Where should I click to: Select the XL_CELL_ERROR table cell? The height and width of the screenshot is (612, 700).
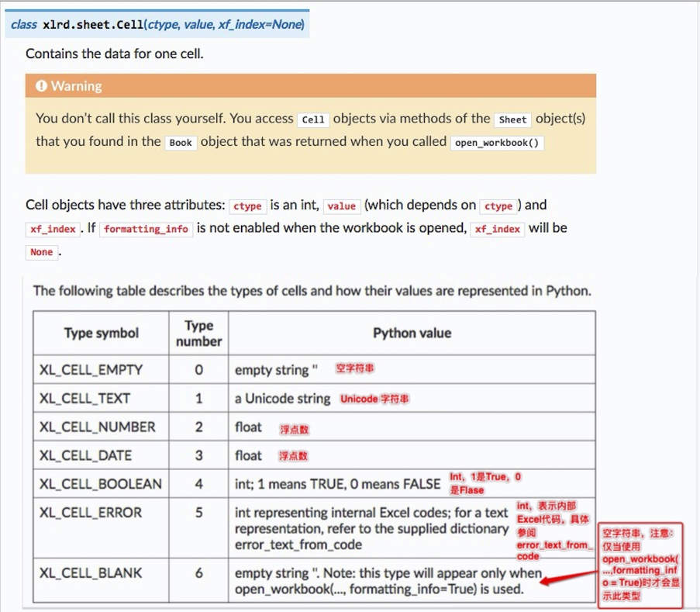91,513
